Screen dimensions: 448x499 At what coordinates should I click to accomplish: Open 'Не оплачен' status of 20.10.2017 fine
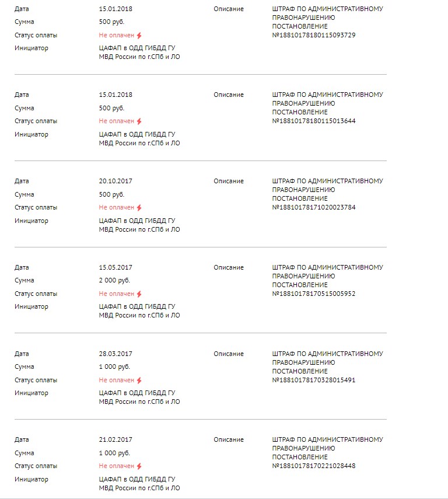(x=117, y=208)
